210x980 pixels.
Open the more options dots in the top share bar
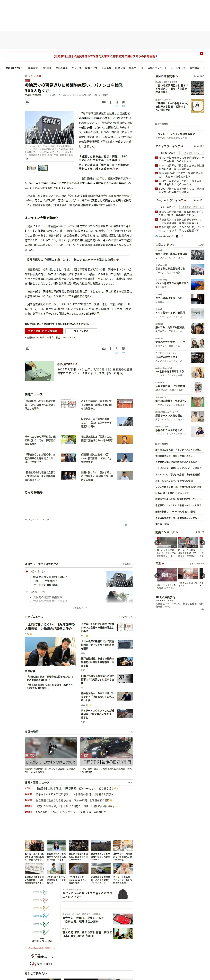130,102
